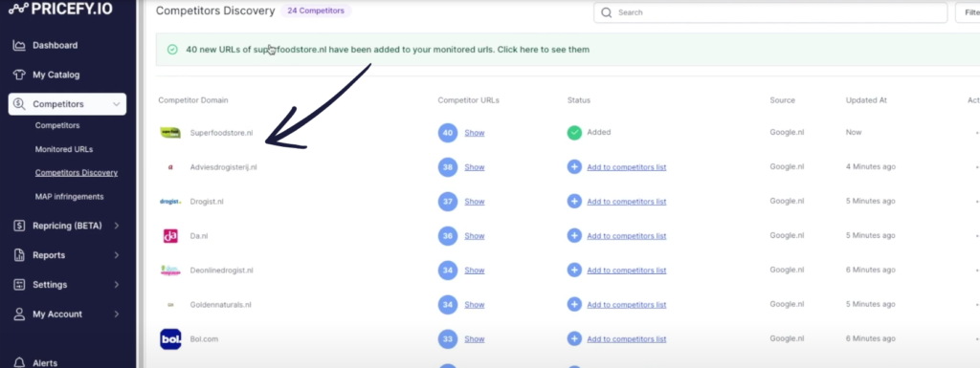The height and width of the screenshot is (368, 980).
Task: Click the green success check icon in banner
Action: tap(172, 50)
